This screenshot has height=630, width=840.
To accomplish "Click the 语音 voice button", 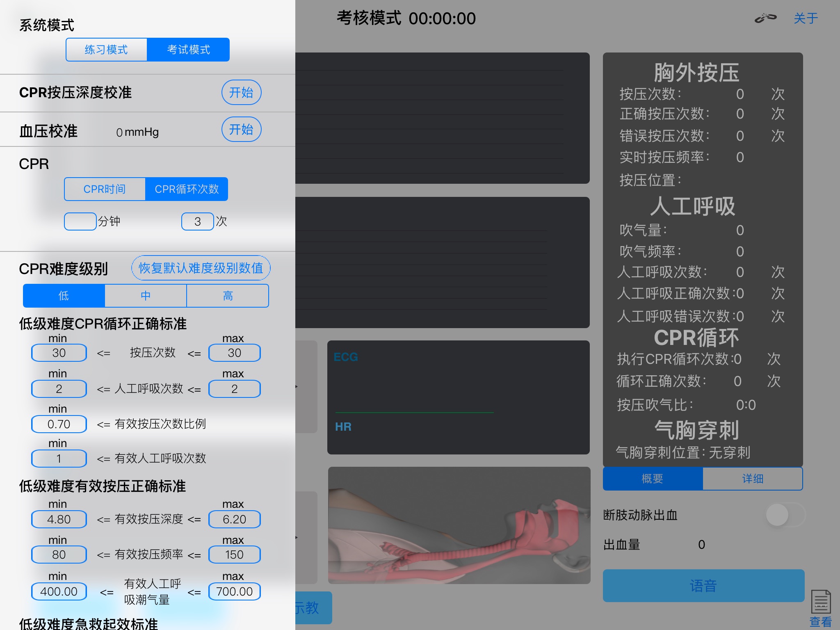I will [703, 586].
